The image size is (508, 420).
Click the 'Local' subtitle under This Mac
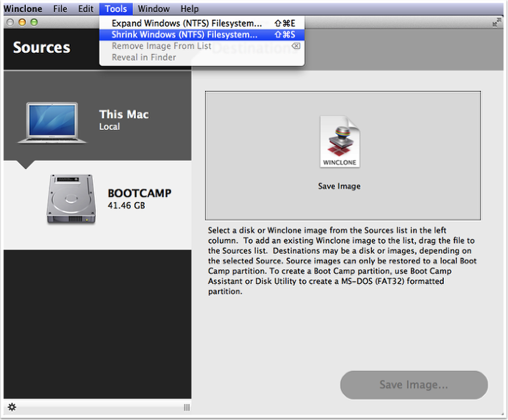(109, 126)
